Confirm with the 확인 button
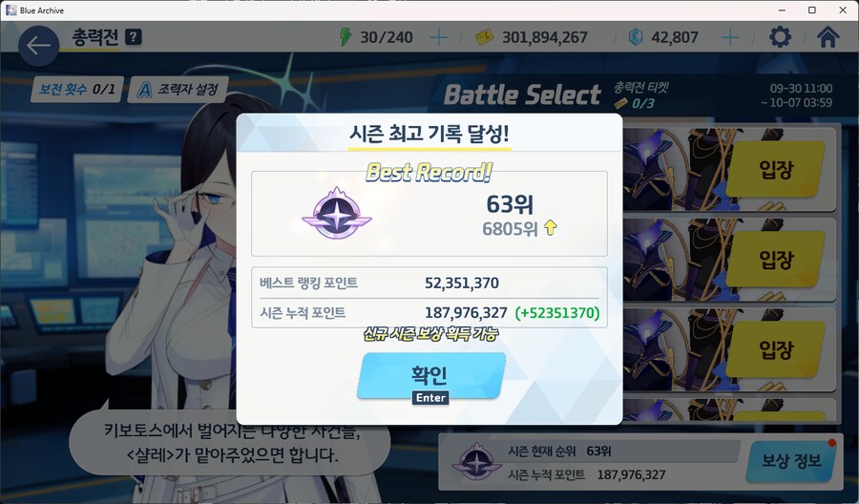Screen dimensions: 859x504 431,375
